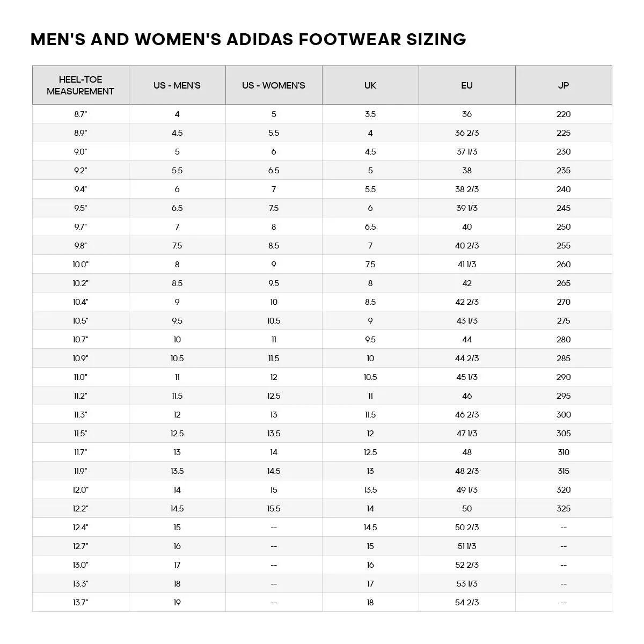Image resolution: width=644 pixels, height=644 pixels.
Task: Click the JP column header
Action: pyautogui.click(x=563, y=85)
